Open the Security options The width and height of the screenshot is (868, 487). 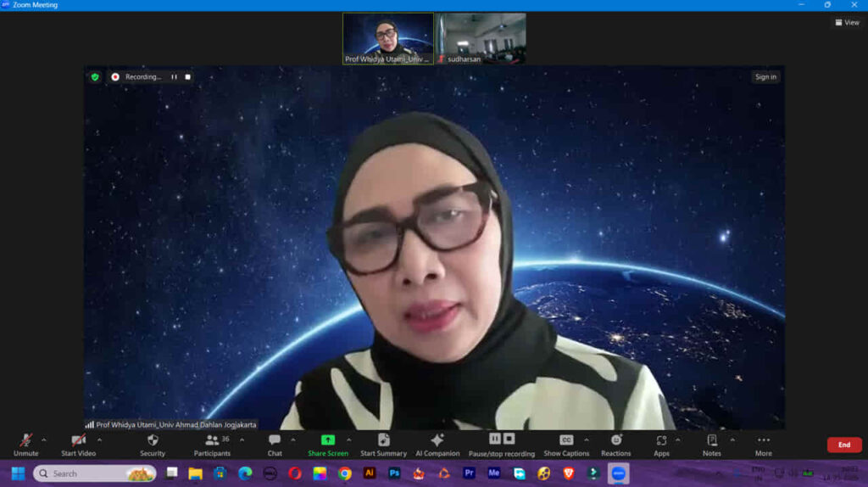point(153,445)
